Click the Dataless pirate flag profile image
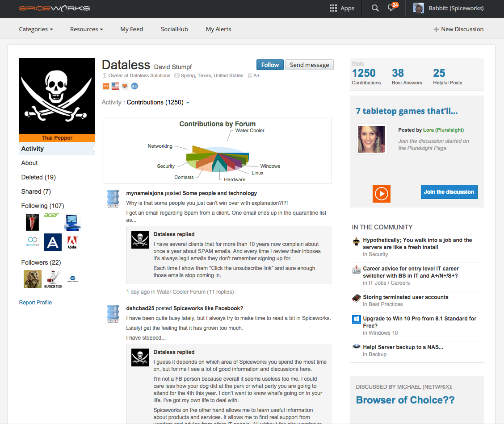This screenshot has width=504, height=424. click(57, 96)
